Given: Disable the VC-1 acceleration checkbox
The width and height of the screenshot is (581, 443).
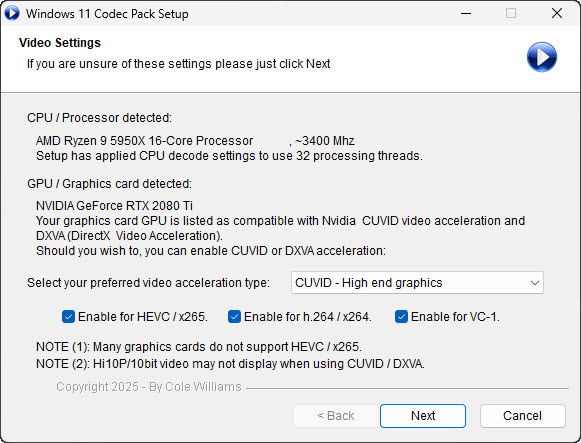Looking at the screenshot, I should tap(401, 317).
